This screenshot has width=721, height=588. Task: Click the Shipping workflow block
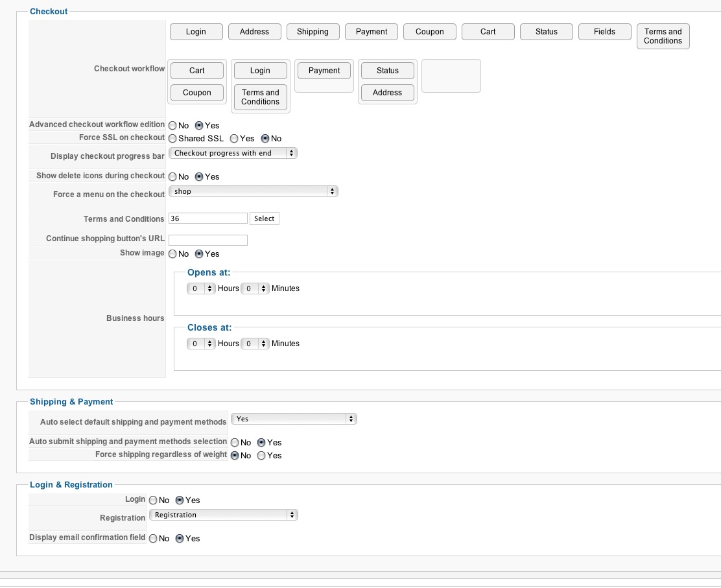pos(313,32)
